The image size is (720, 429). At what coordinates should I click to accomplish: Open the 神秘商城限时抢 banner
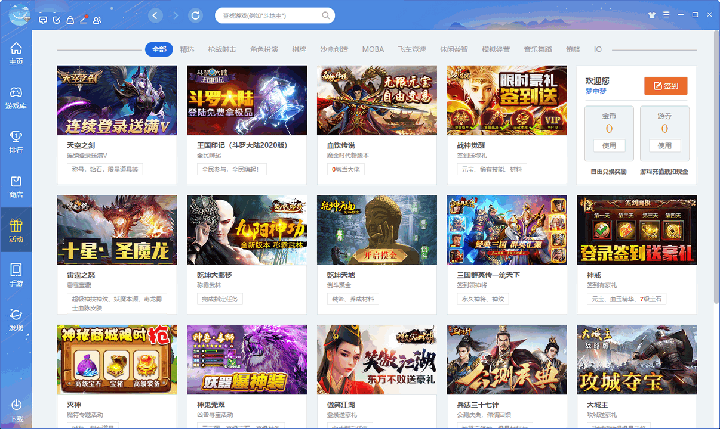[117, 360]
